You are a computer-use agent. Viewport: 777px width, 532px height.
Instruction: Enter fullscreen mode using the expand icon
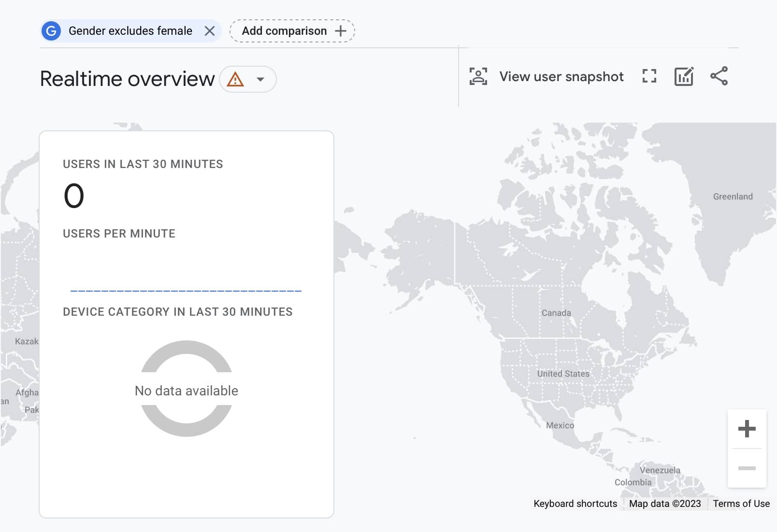point(649,76)
